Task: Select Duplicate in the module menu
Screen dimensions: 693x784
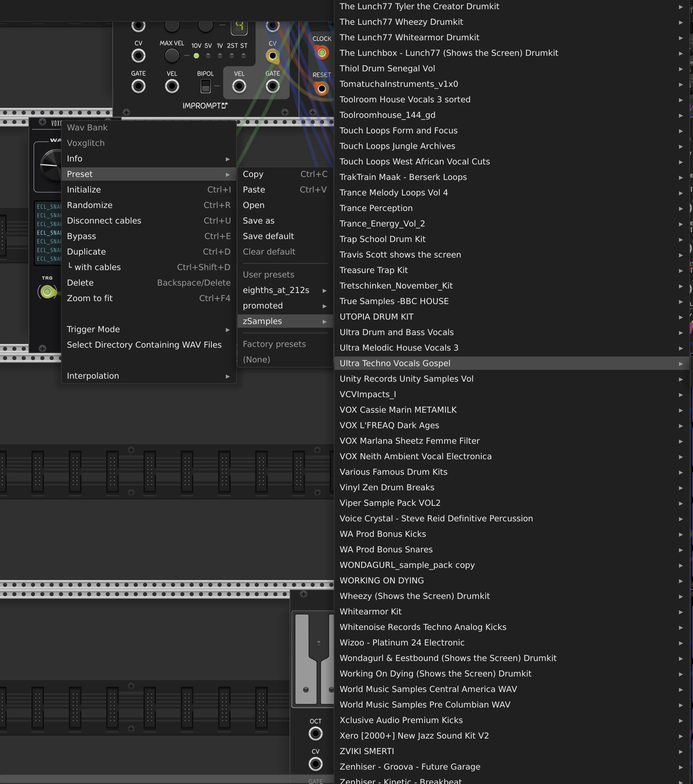Action: (149, 252)
